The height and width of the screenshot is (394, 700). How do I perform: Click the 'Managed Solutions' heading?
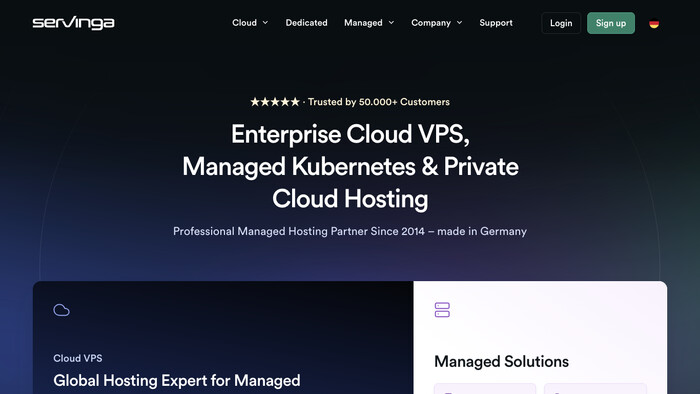[x=501, y=361]
